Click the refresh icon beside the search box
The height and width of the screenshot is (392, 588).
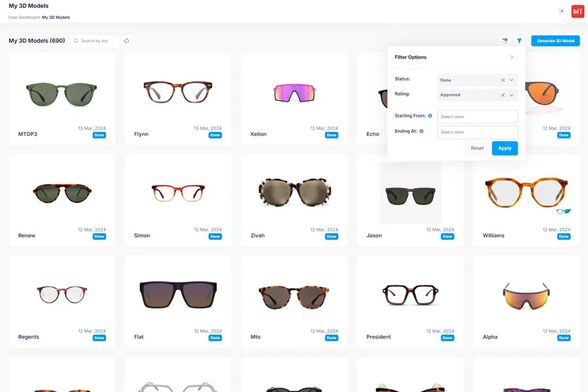(126, 41)
